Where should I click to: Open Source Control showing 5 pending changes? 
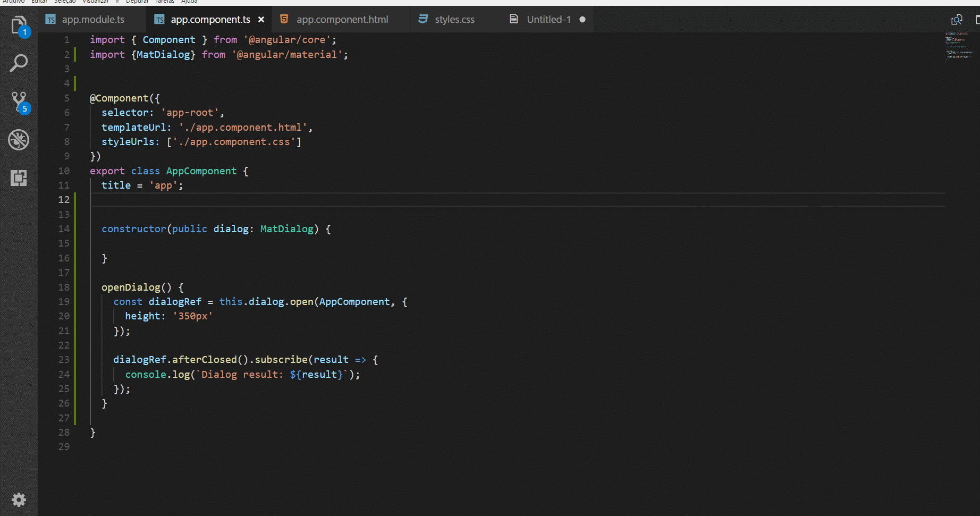point(19,101)
